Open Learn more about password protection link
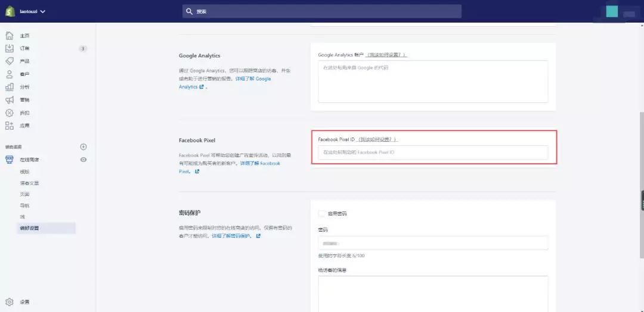The height and width of the screenshot is (312, 644). 231,236
